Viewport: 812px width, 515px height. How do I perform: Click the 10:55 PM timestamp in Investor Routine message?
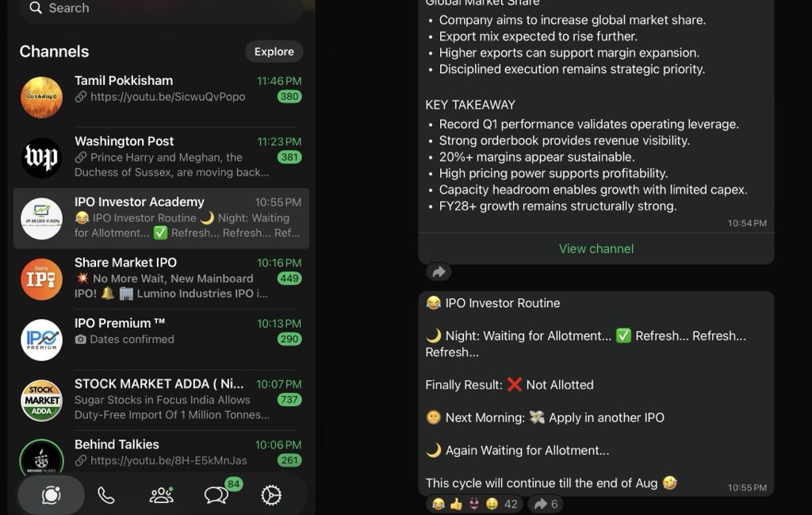tap(747, 487)
